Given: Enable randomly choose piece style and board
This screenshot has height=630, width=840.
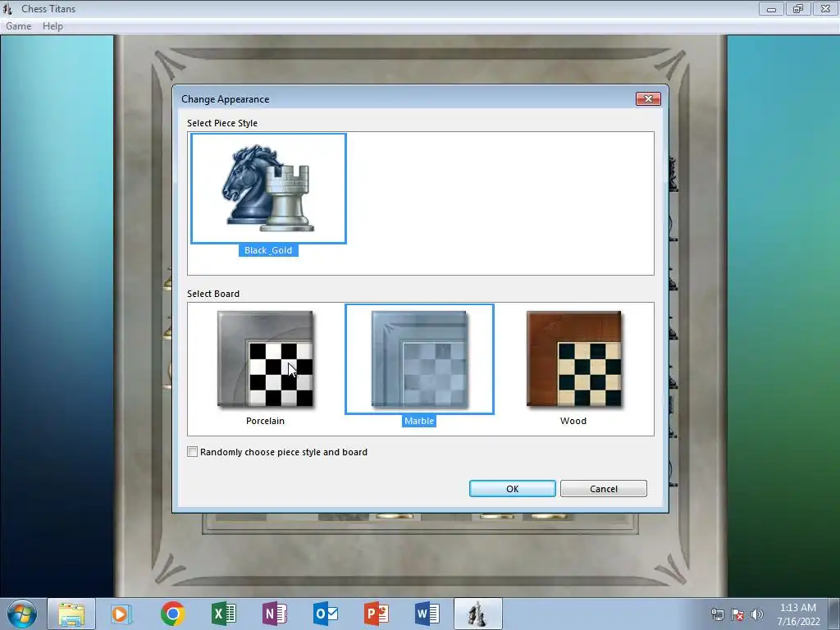Looking at the screenshot, I should 192,452.
